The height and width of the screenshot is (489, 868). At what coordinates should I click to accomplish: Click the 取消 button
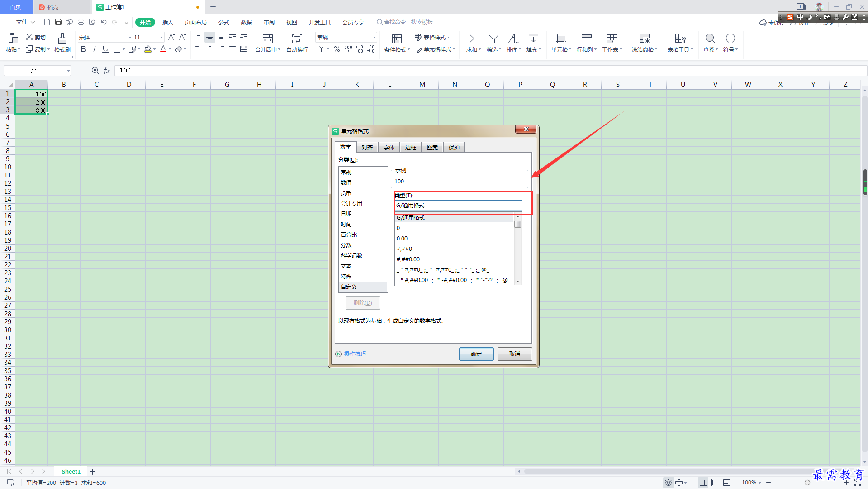[x=515, y=354]
